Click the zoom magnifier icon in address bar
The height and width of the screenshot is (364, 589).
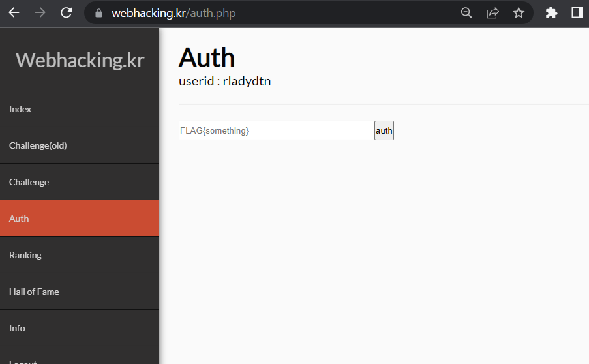466,13
